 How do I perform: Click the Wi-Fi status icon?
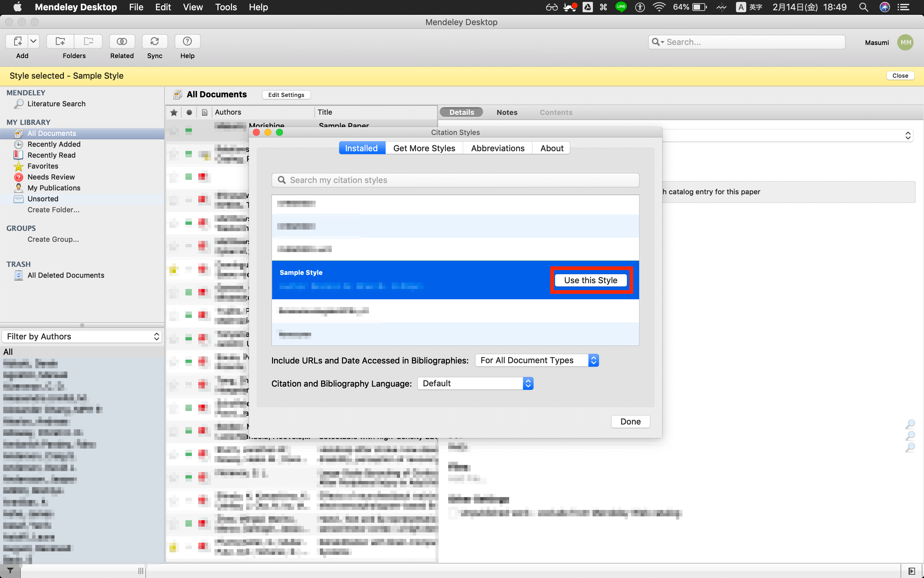point(659,7)
